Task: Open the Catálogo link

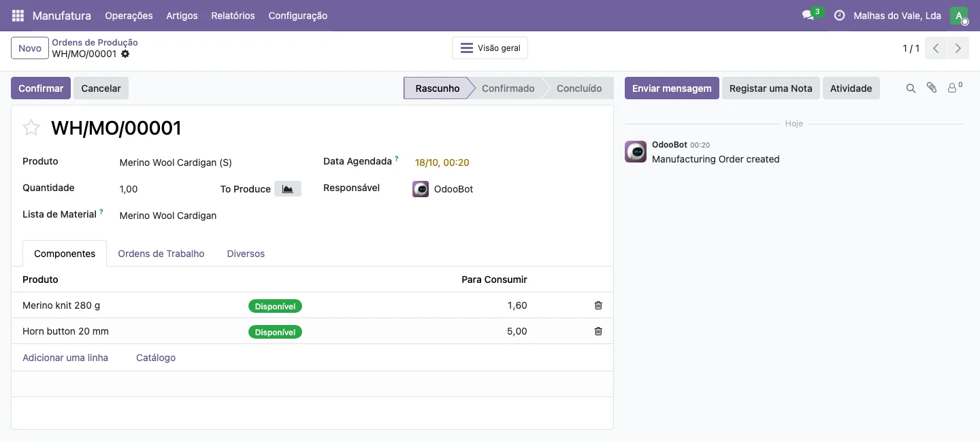Action: (156, 358)
